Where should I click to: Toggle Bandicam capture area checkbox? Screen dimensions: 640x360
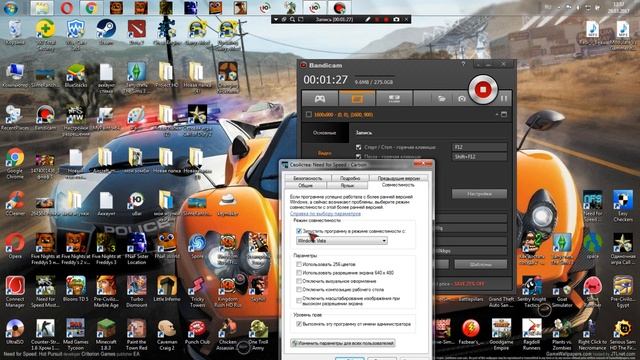tap(309, 115)
